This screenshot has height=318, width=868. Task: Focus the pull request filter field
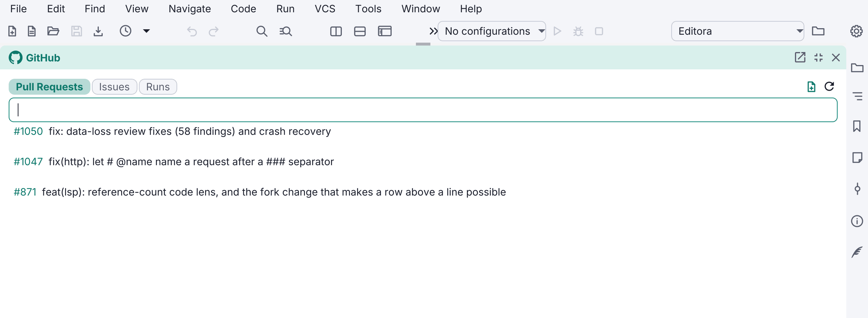(423, 110)
